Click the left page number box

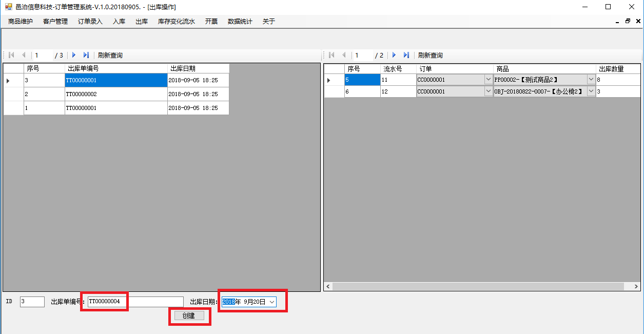pos(43,55)
